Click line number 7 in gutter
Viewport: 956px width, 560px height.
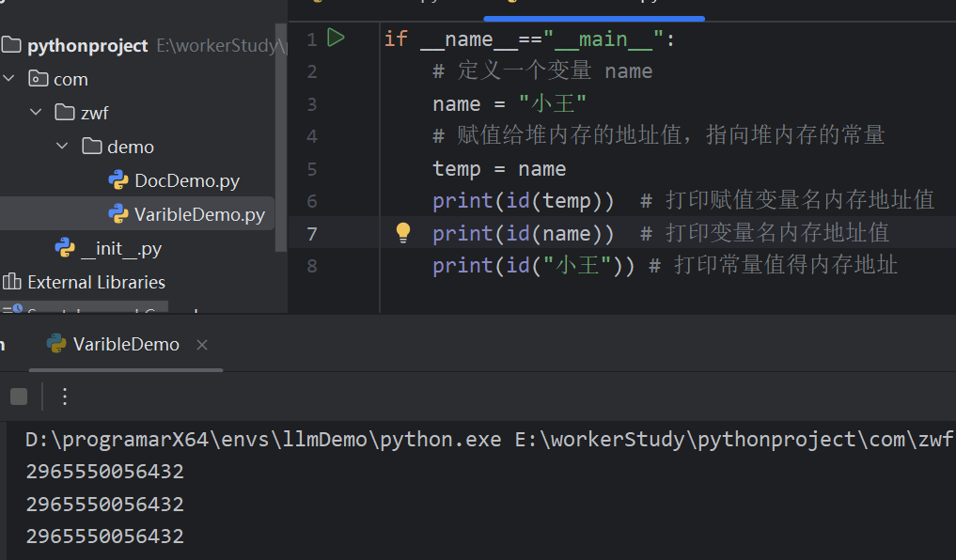tap(312, 234)
